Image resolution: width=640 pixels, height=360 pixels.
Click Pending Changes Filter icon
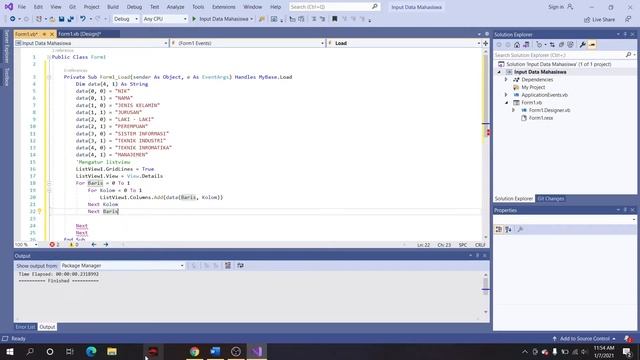[539, 44]
